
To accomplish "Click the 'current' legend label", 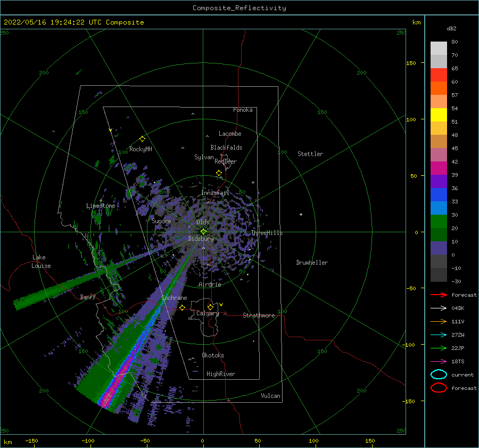I will click(463, 374).
